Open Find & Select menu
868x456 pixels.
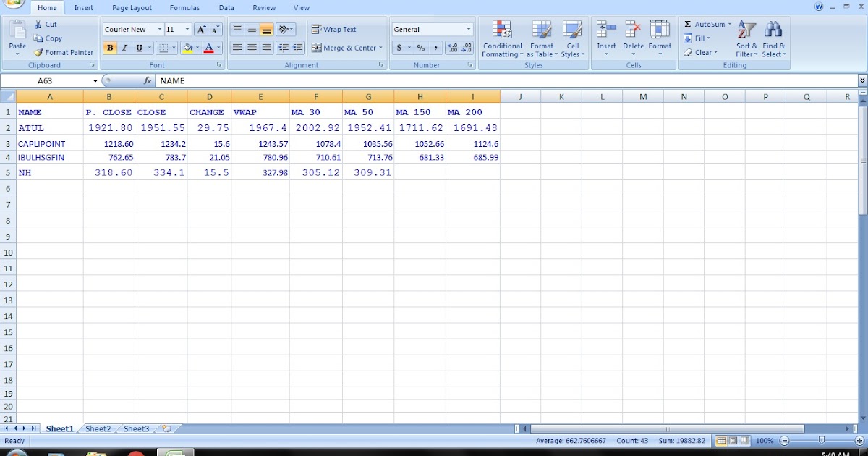[x=773, y=39]
